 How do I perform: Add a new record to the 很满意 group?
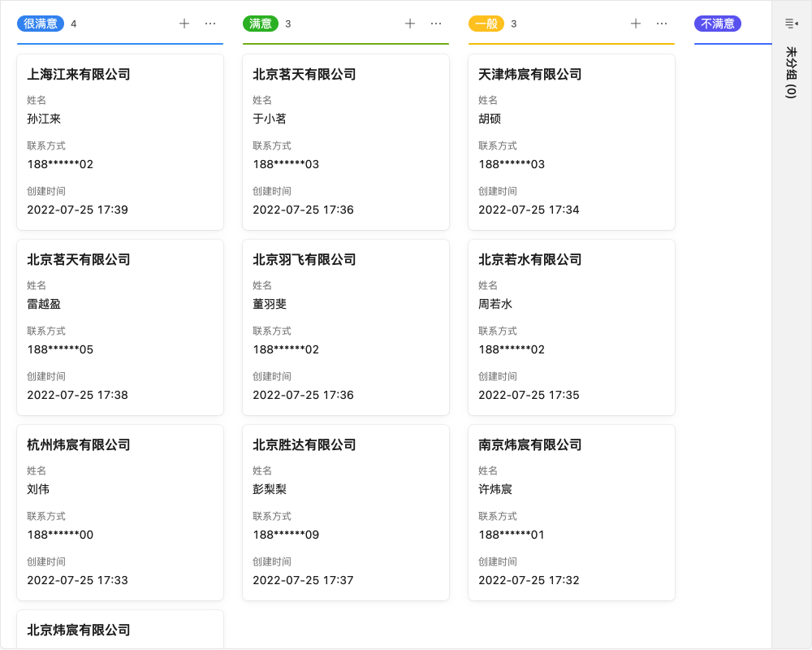184,24
